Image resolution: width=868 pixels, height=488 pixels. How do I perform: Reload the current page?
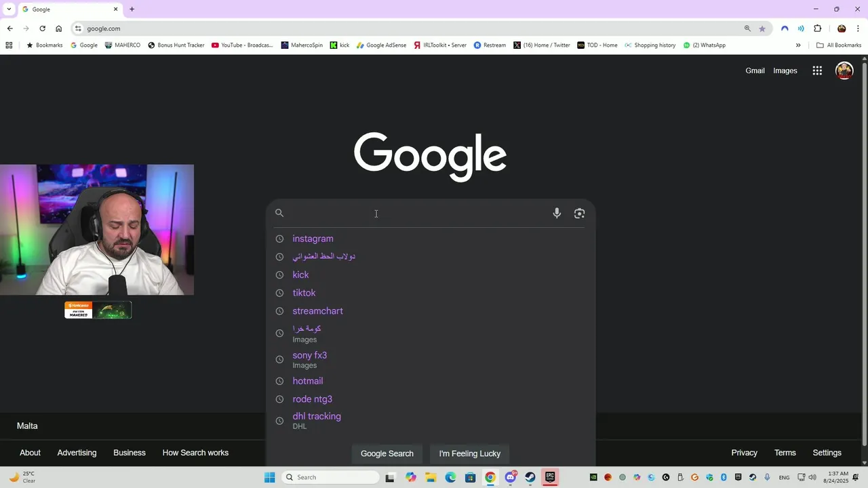[x=42, y=28]
